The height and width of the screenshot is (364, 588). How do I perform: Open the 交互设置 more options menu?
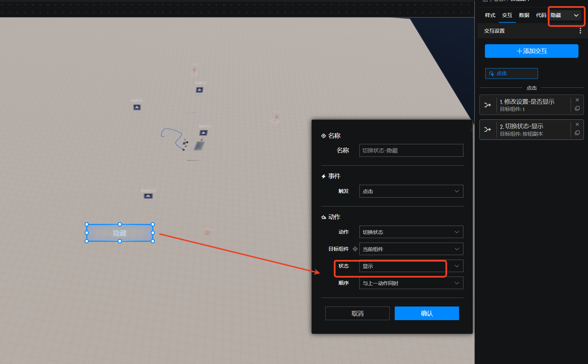[x=580, y=31]
